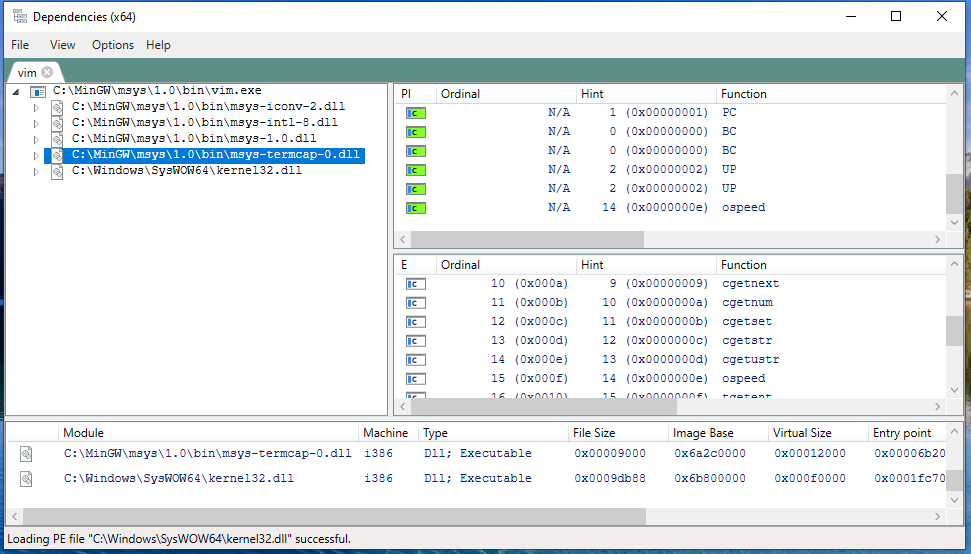Viewport: 971px width, 554px height.
Task: Select msys-termcap-0.dll in the dependency tree
Action: click(215, 155)
